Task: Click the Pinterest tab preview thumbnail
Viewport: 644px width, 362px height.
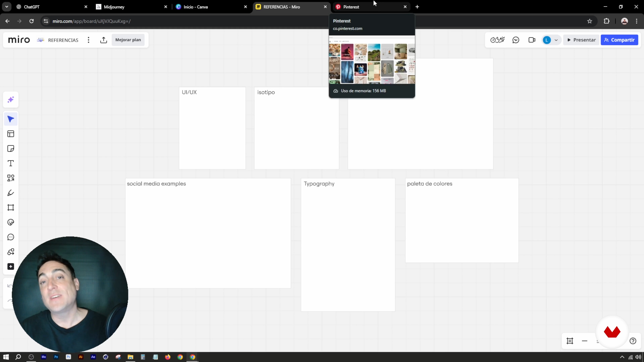Action: (372, 60)
